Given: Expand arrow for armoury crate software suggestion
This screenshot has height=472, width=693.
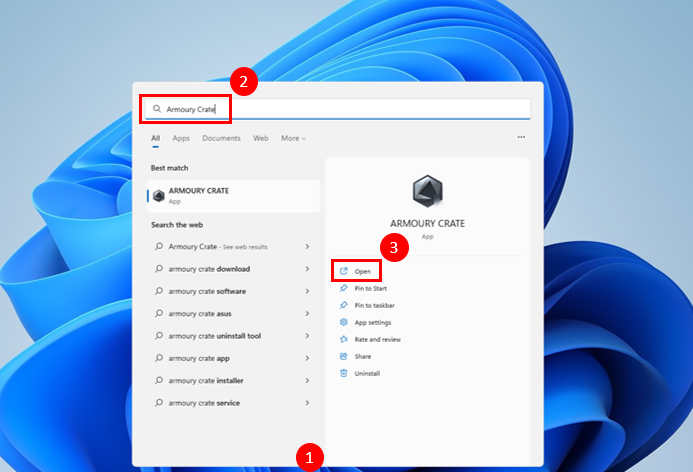Looking at the screenshot, I should pos(307,291).
